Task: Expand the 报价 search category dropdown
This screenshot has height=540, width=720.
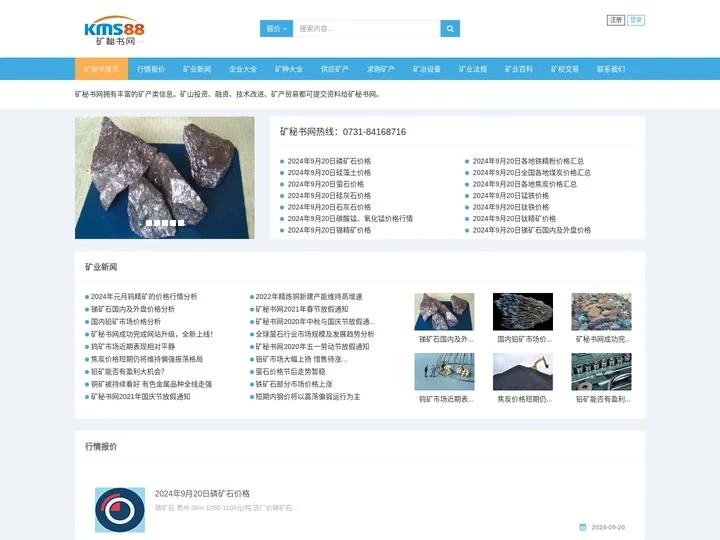Action: click(277, 29)
